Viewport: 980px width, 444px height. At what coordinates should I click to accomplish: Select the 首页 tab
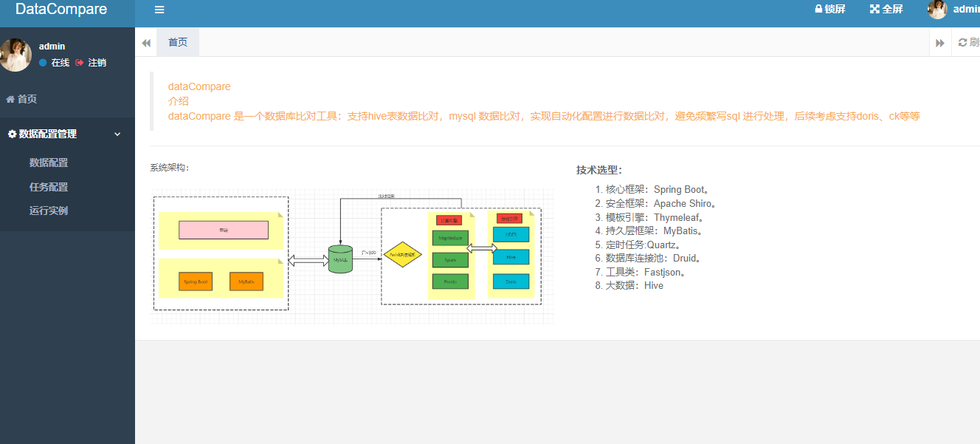(x=178, y=42)
